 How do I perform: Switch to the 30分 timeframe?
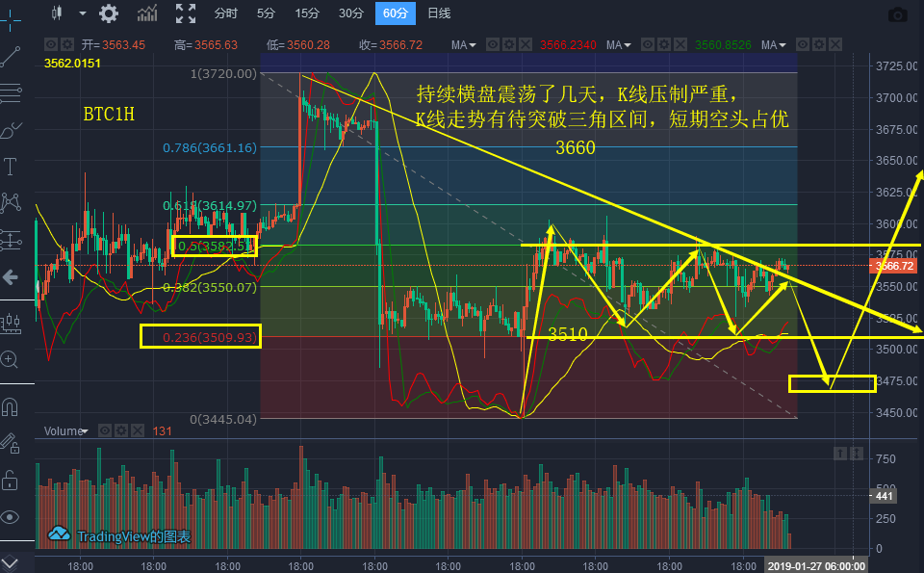tap(351, 13)
